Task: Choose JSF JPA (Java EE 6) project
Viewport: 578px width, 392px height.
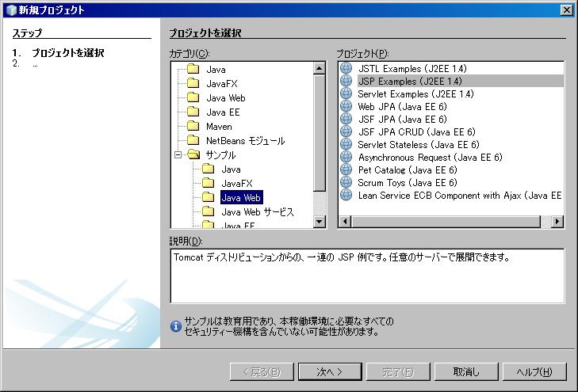Action: point(402,120)
